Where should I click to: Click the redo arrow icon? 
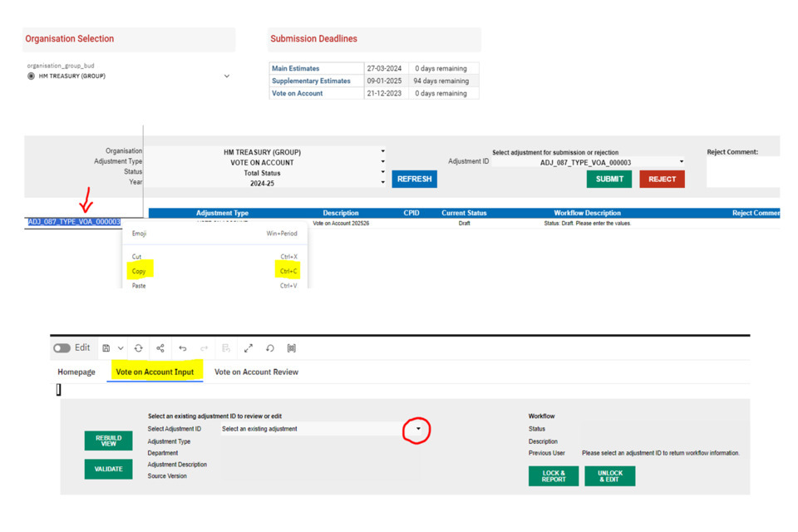(204, 348)
